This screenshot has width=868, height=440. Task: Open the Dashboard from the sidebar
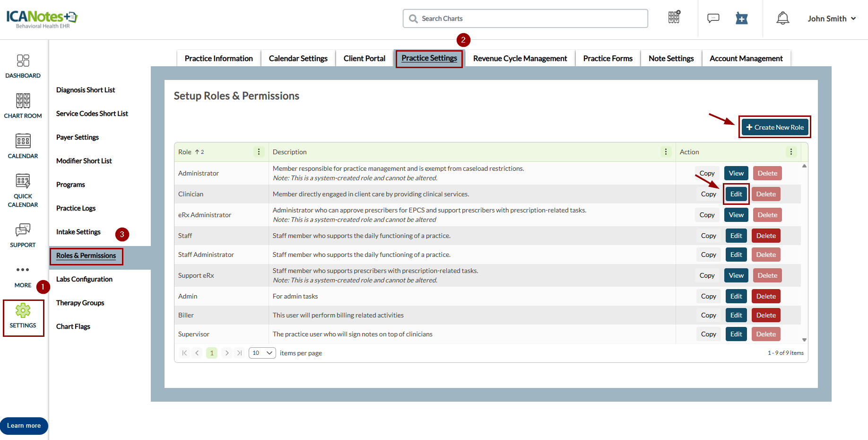pyautogui.click(x=23, y=66)
